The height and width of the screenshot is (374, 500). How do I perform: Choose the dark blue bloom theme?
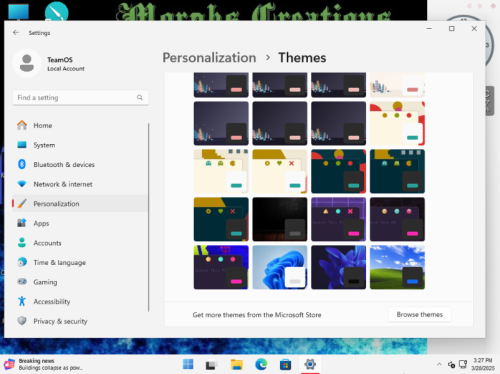(338, 267)
